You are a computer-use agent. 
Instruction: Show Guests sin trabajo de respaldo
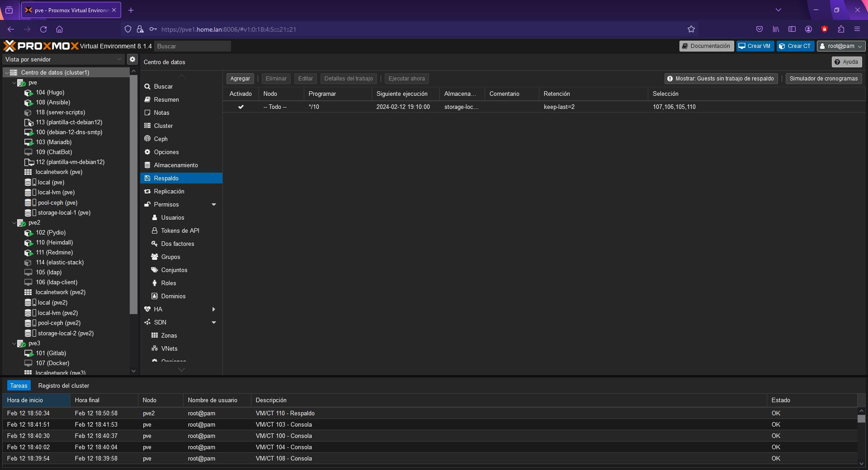(721, 79)
